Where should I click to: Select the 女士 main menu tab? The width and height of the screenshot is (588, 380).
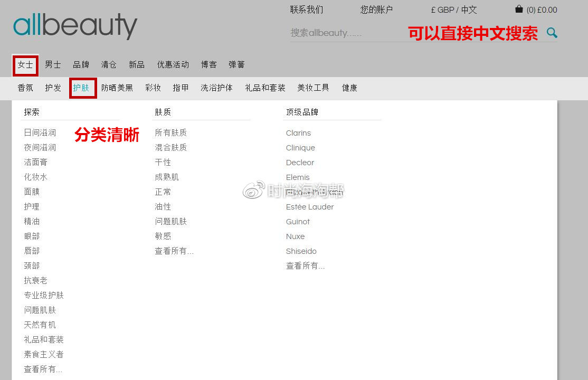[x=25, y=65]
